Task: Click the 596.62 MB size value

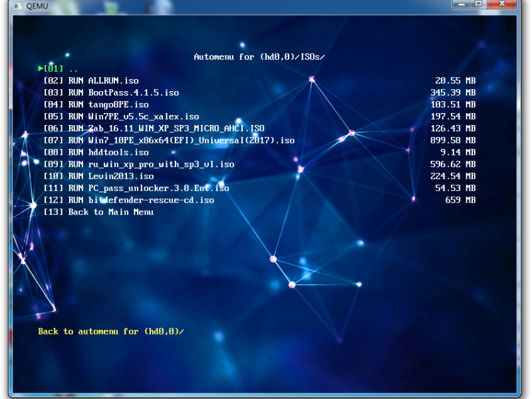Action: (453, 164)
